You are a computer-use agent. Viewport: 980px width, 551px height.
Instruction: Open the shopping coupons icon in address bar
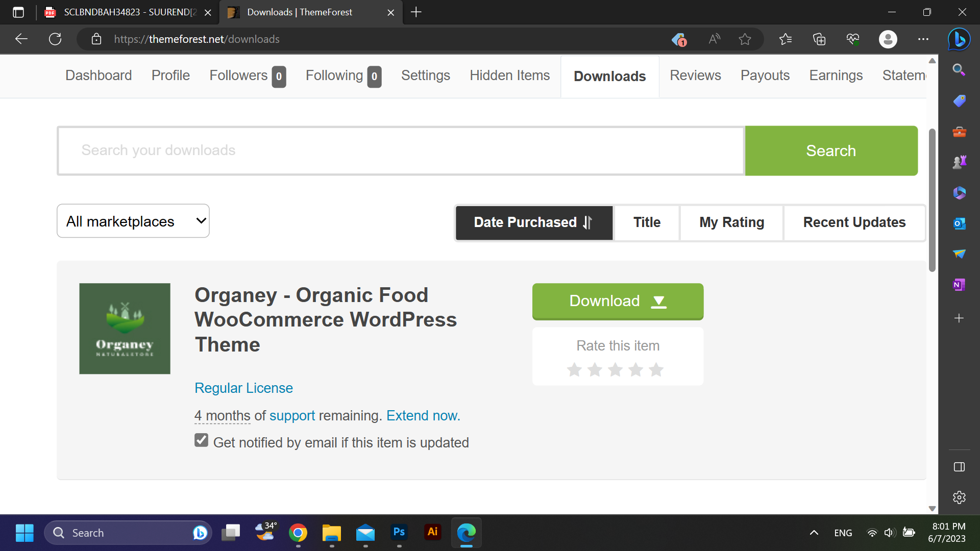coord(679,39)
